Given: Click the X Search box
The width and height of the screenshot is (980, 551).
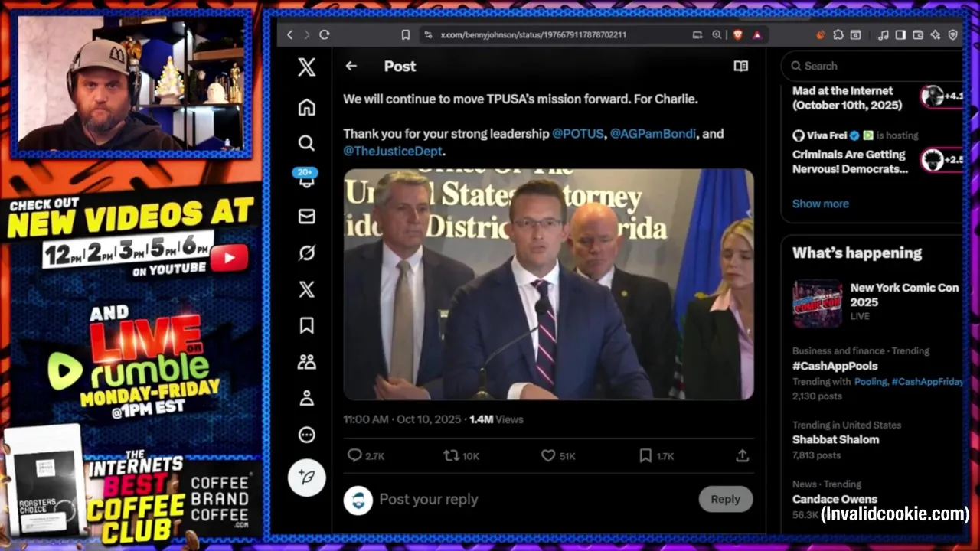Looking at the screenshot, I should [873, 66].
